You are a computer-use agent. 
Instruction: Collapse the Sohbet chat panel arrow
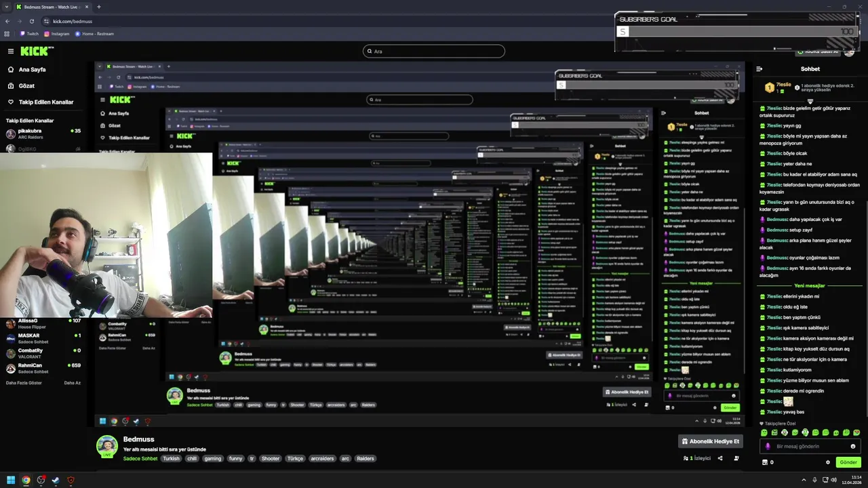tap(759, 68)
